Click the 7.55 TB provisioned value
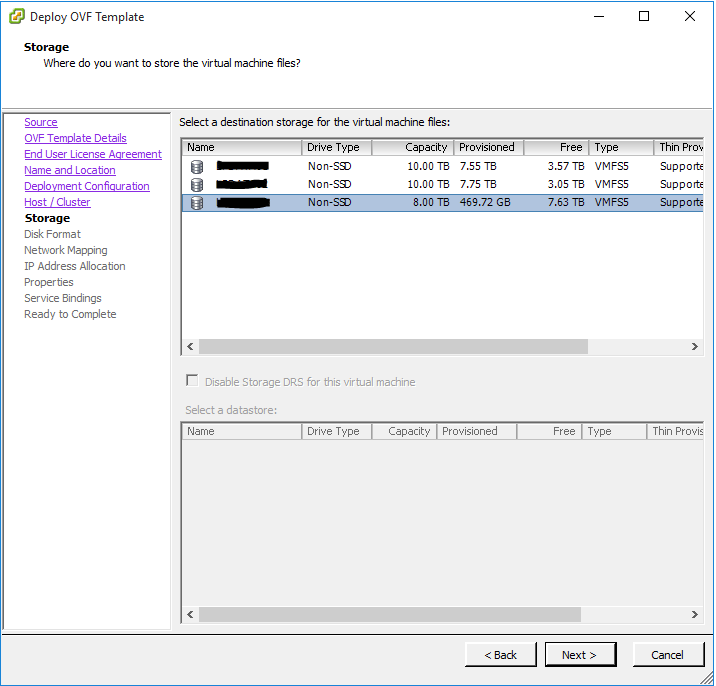 click(478, 167)
